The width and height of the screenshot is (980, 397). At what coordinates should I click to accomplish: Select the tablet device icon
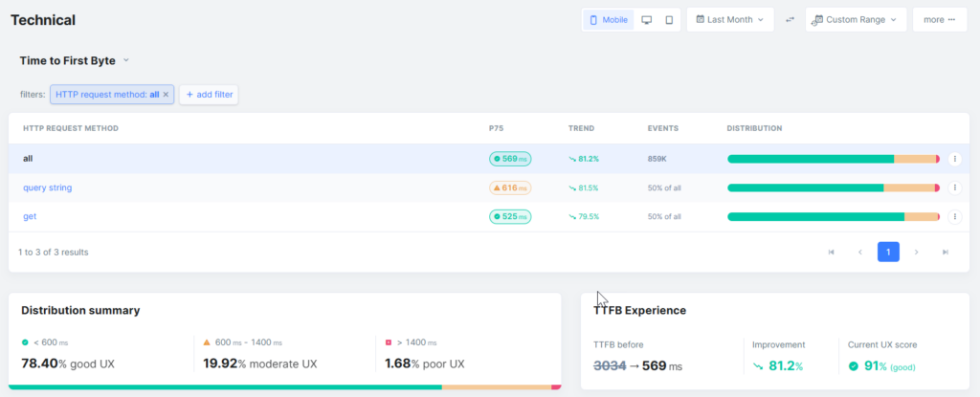click(669, 20)
